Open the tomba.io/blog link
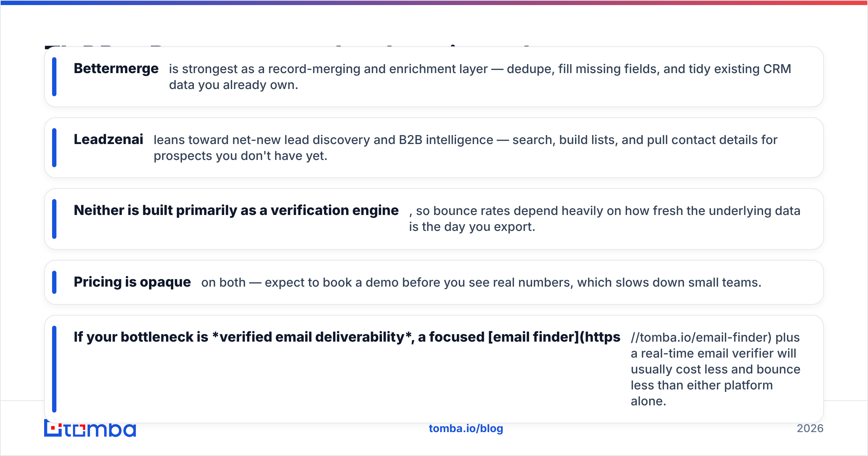This screenshot has height=456, width=868. click(466, 428)
